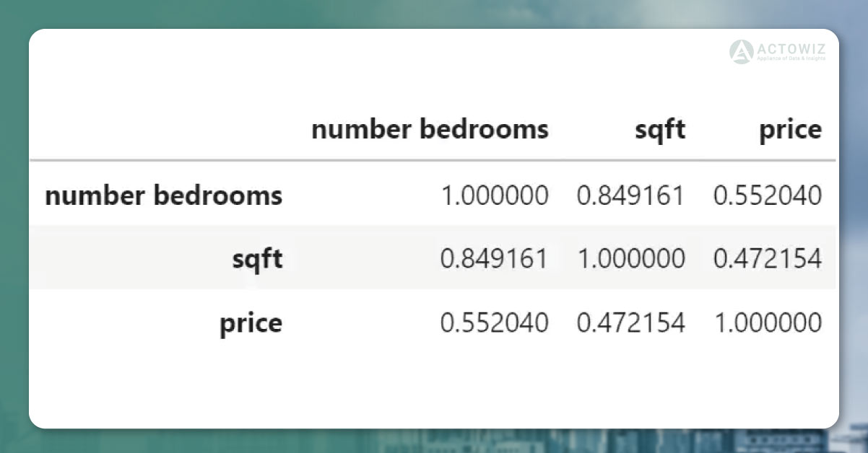868x453 pixels.
Task: Select the number bedrooms column header
Action: point(430,130)
